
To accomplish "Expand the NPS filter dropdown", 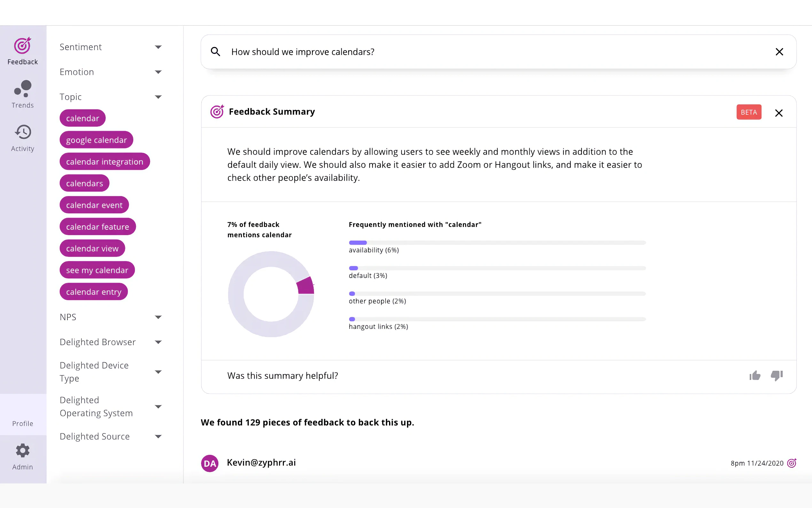I will click(158, 317).
